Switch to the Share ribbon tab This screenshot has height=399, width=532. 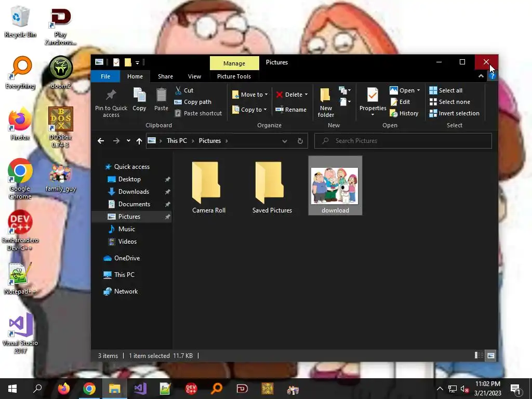165,76
